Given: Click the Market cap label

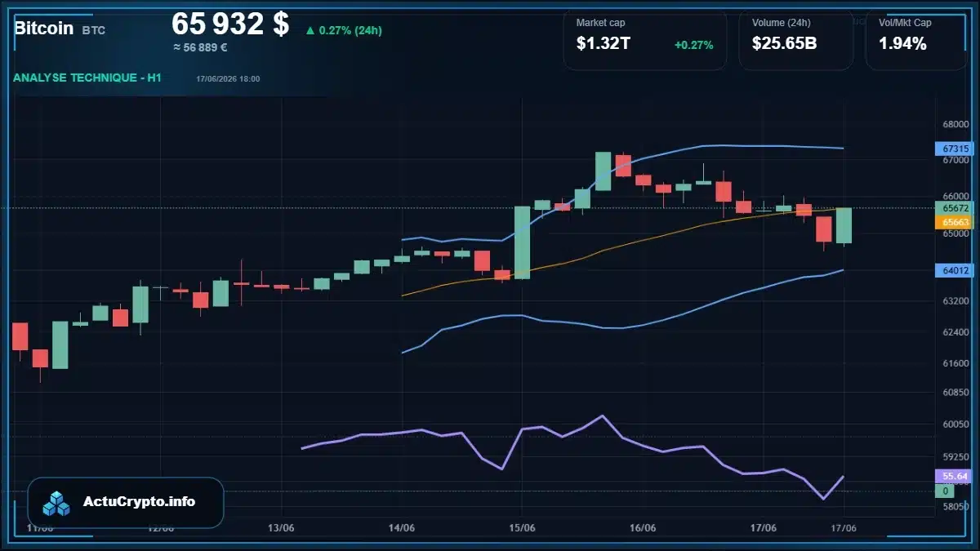Looking at the screenshot, I should point(600,23).
